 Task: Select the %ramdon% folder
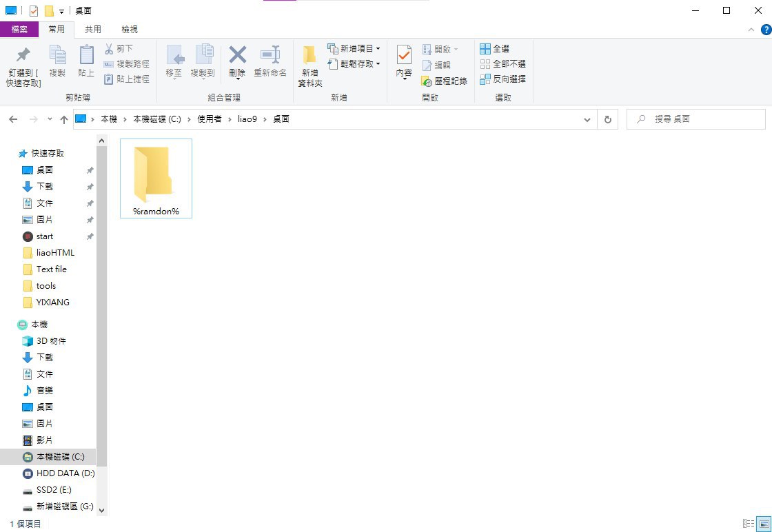point(156,178)
